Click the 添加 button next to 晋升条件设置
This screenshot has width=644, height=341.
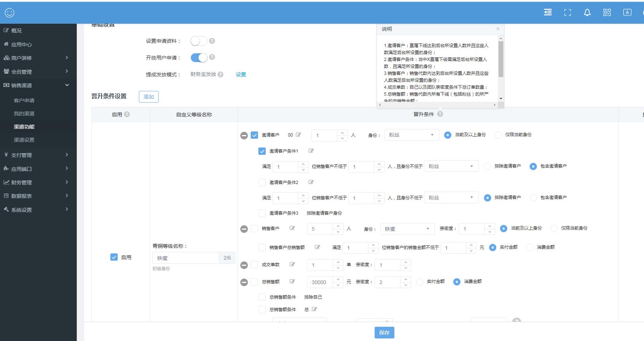click(148, 96)
